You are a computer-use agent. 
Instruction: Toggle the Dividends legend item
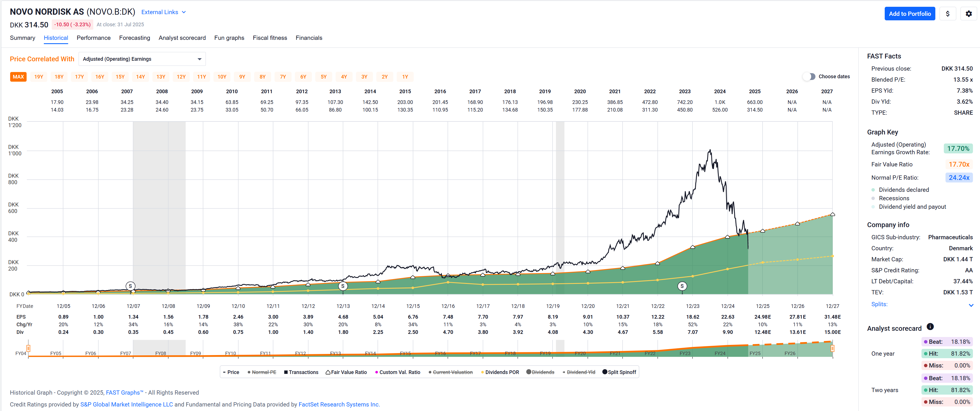[x=540, y=372]
